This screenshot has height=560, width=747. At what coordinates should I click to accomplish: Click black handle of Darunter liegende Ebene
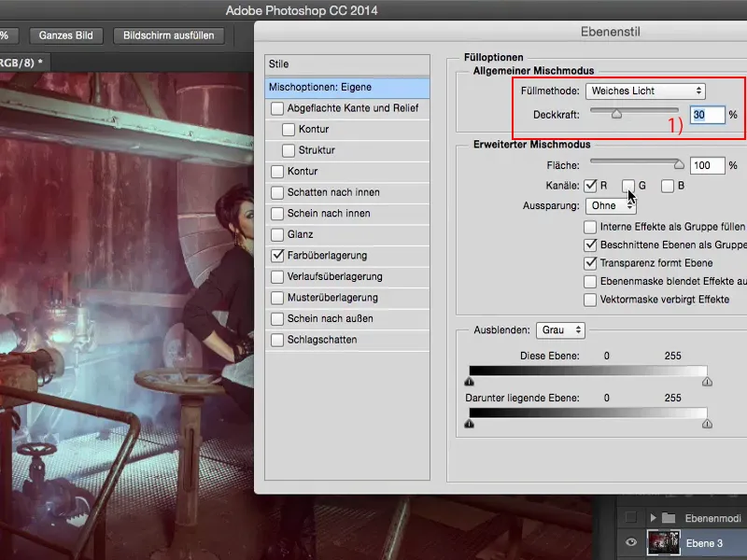click(x=470, y=424)
